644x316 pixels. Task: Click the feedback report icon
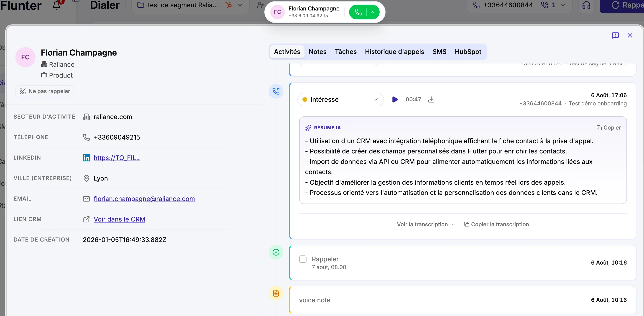pos(615,36)
